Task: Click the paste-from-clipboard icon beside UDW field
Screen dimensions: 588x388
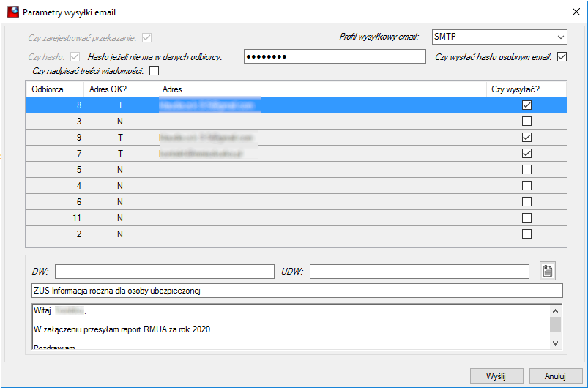Action: (x=548, y=271)
